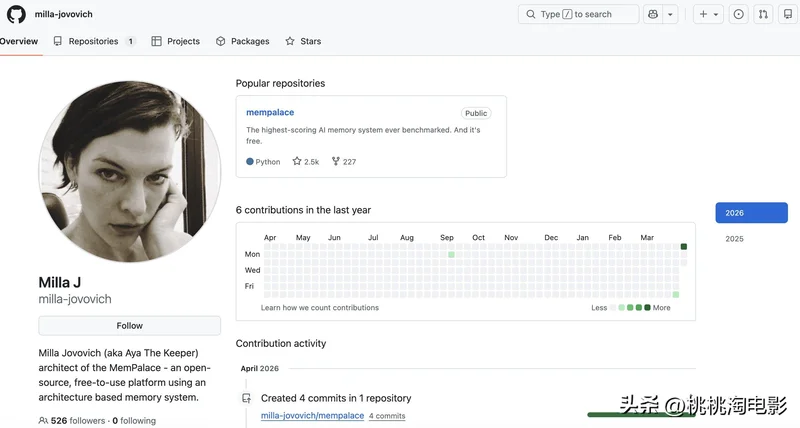Click the GitHub logo icon

pos(16,14)
